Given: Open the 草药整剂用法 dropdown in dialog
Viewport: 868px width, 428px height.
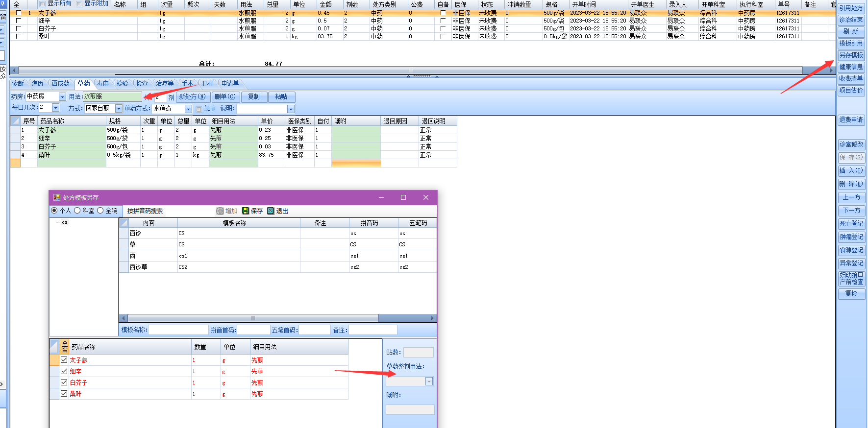Looking at the screenshot, I should (x=429, y=381).
